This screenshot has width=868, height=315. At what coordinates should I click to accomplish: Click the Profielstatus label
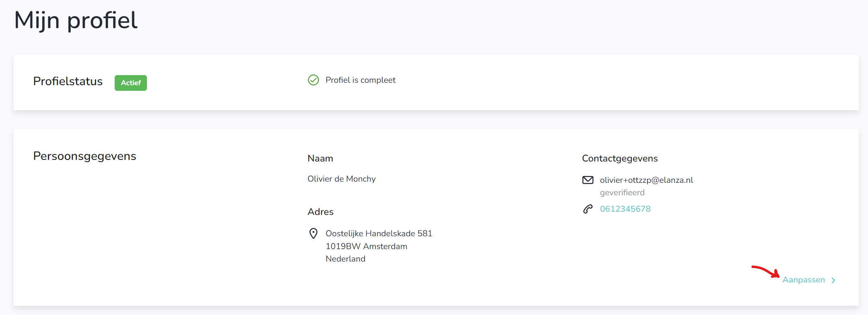click(x=68, y=81)
